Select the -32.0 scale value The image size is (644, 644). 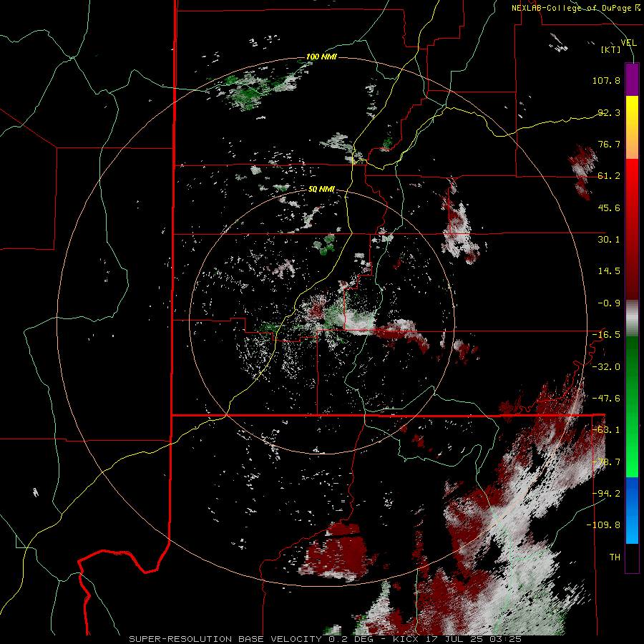(x=606, y=367)
